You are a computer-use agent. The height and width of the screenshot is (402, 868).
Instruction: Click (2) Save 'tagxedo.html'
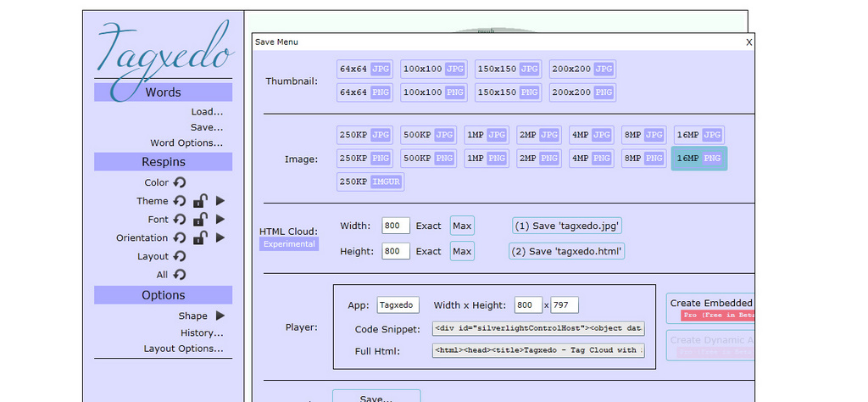click(567, 251)
